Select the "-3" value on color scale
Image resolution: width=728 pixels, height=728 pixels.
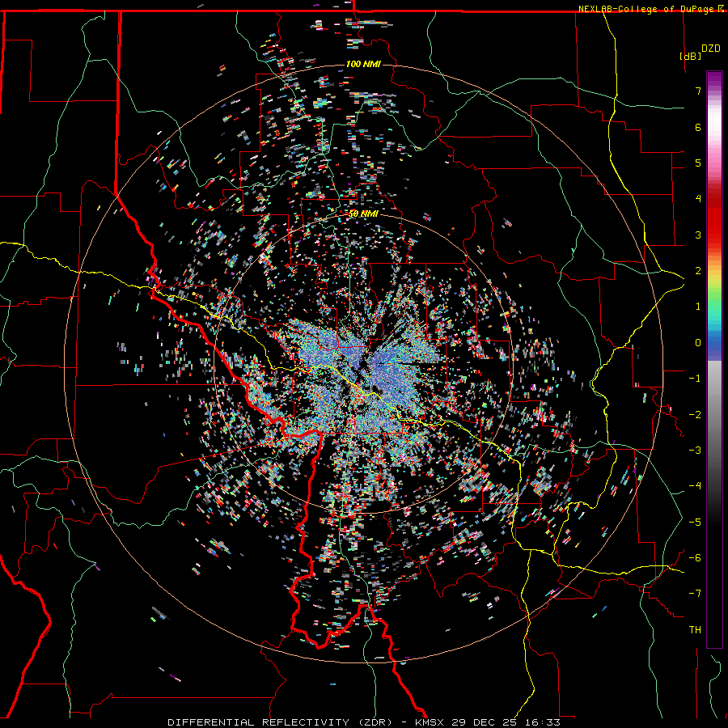[x=695, y=451]
